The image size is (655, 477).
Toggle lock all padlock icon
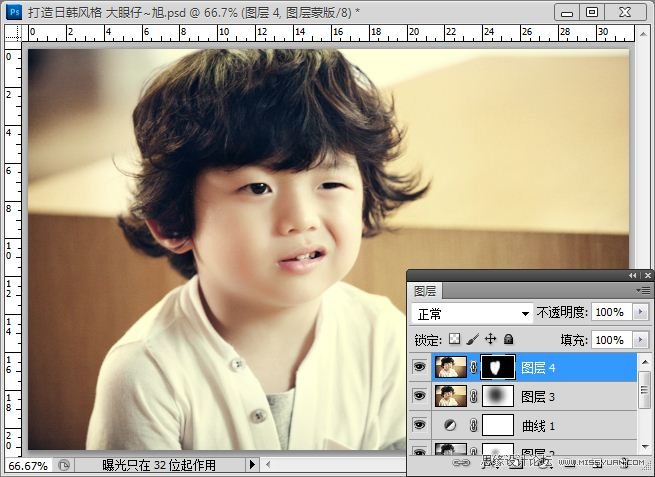[508, 339]
